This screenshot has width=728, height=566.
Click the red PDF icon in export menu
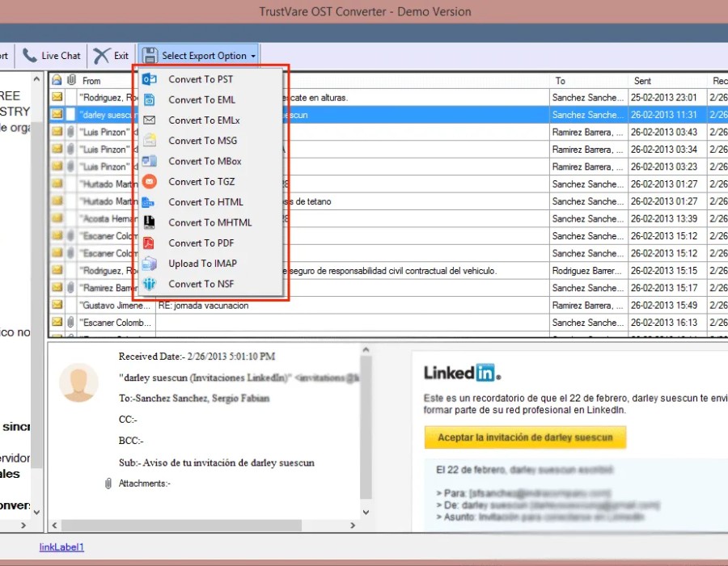pos(149,243)
